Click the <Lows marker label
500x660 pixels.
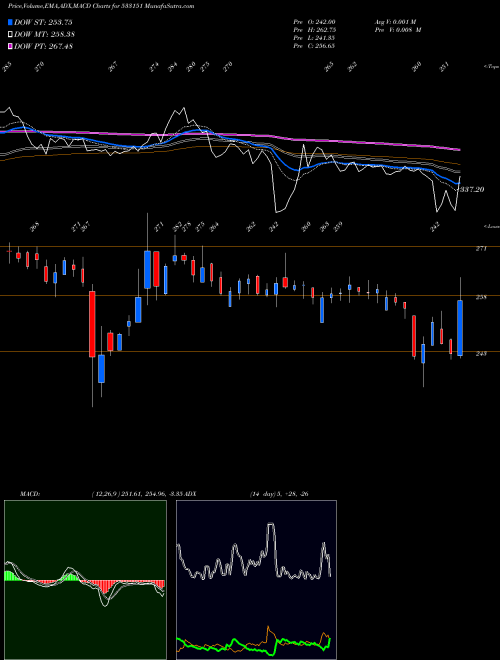[x=492, y=226]
